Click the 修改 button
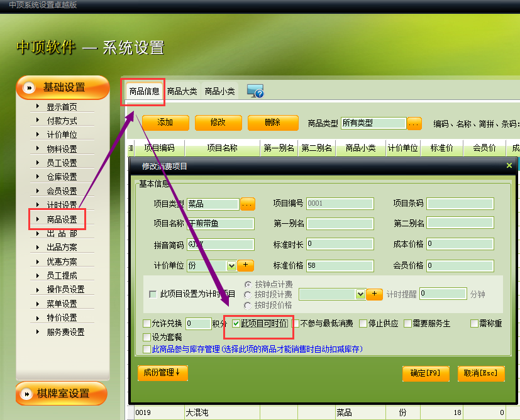The image size is (520, 420). 218,123
